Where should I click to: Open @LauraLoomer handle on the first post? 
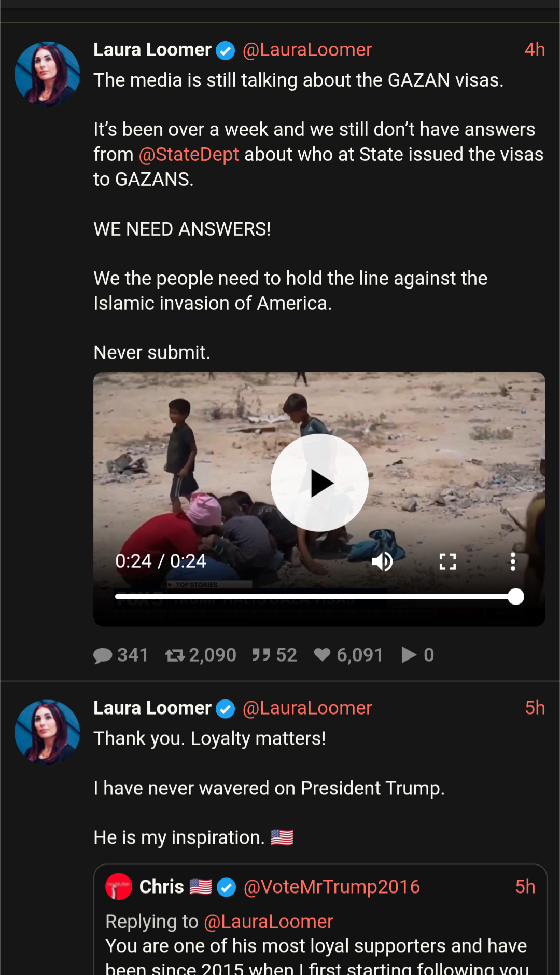(307, 50)
